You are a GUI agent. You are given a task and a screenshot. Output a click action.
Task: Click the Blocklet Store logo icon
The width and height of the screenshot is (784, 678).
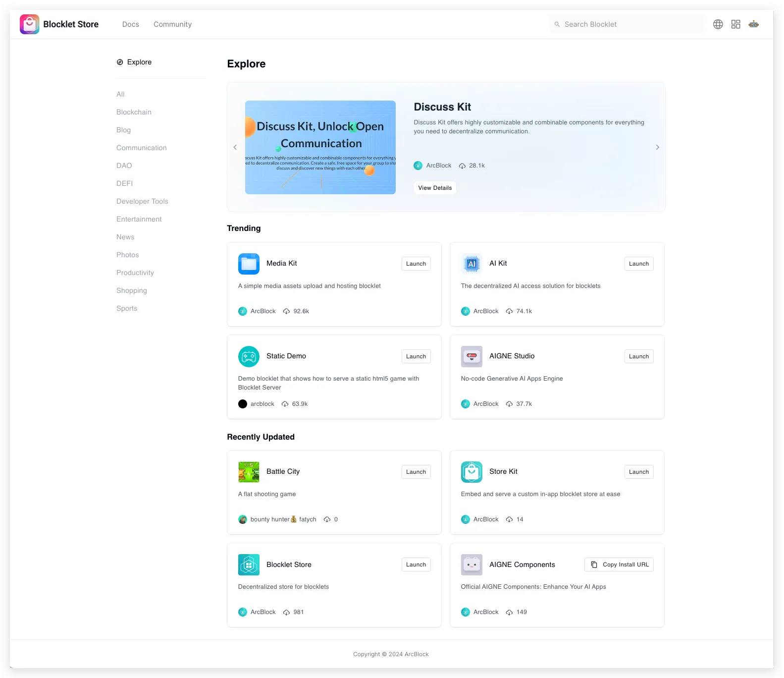coord(29,24)
